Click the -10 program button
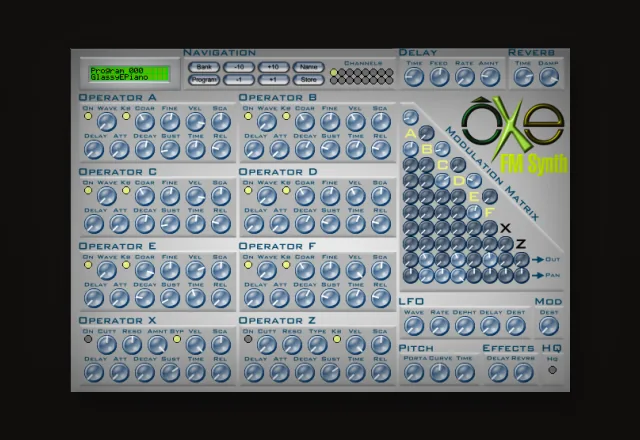This screenshot has width=640, height=440. pyautogui.click(x=238, y=67)
